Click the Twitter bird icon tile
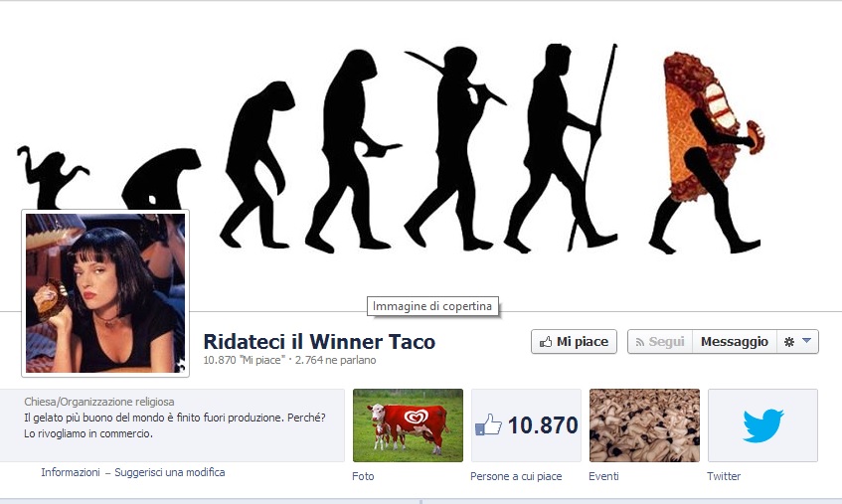Screen dimensions: 842x504 point(762,425)
